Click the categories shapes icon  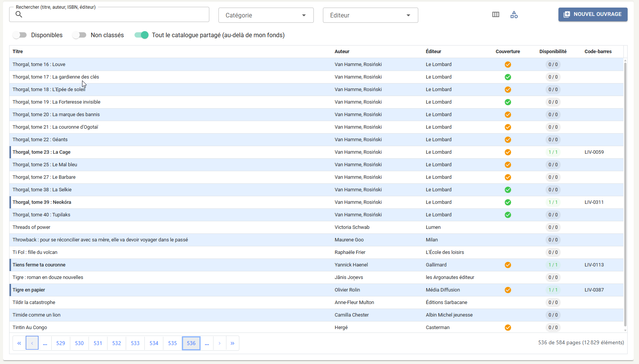click(514, 14)
